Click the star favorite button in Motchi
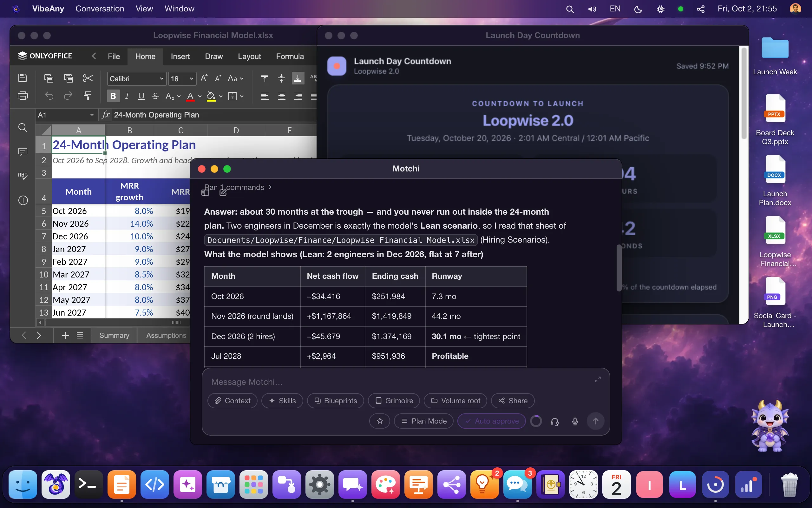The image size is (812, 508). 379,421
